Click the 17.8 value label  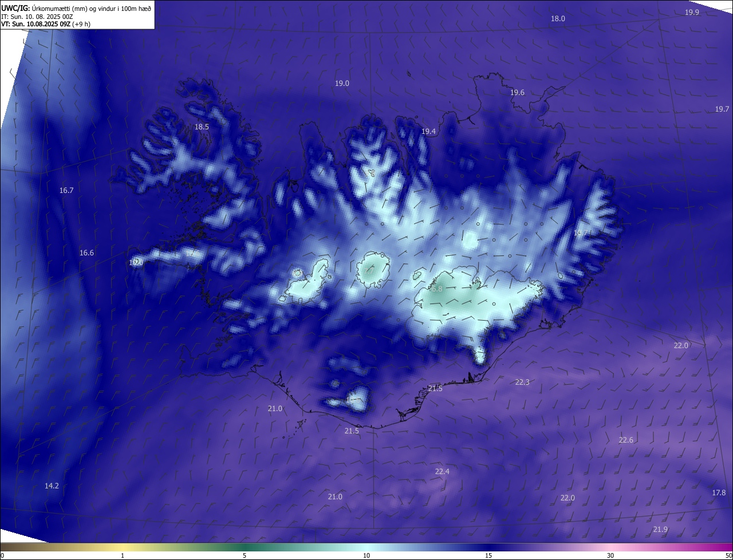719,493
